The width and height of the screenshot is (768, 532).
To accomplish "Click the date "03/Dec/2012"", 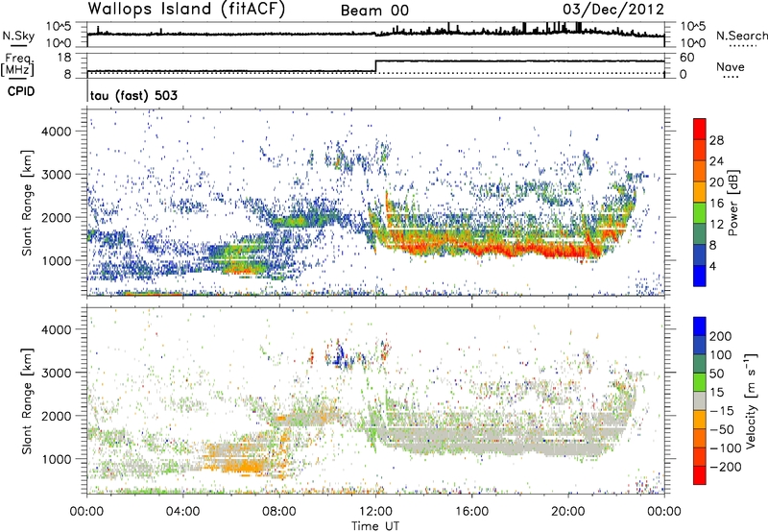I will pyautogui.click(x=613, y=10).
